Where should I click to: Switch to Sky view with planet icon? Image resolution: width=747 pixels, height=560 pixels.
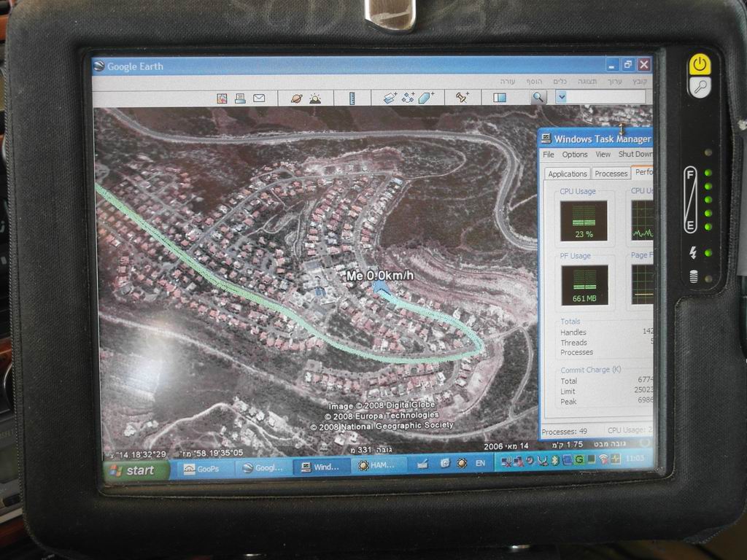pyautogui.click(x=296, y=98)
